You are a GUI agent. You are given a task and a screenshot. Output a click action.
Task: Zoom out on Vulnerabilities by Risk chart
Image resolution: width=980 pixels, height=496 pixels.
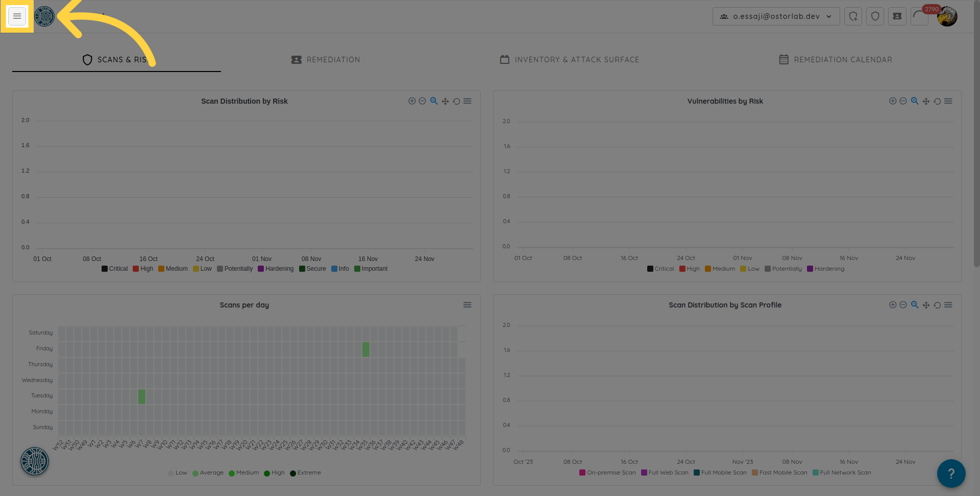click(903, 101)
